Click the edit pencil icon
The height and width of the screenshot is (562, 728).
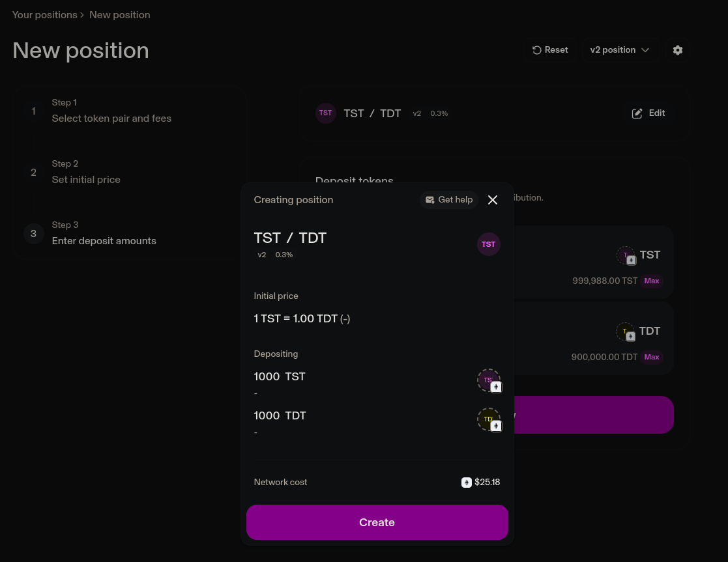point(637,113)
